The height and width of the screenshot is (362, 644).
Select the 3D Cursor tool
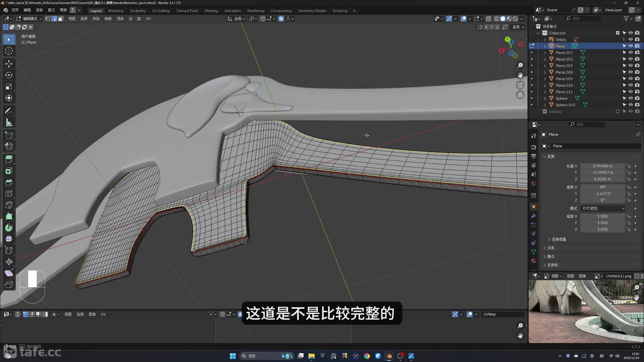point(9,51)
